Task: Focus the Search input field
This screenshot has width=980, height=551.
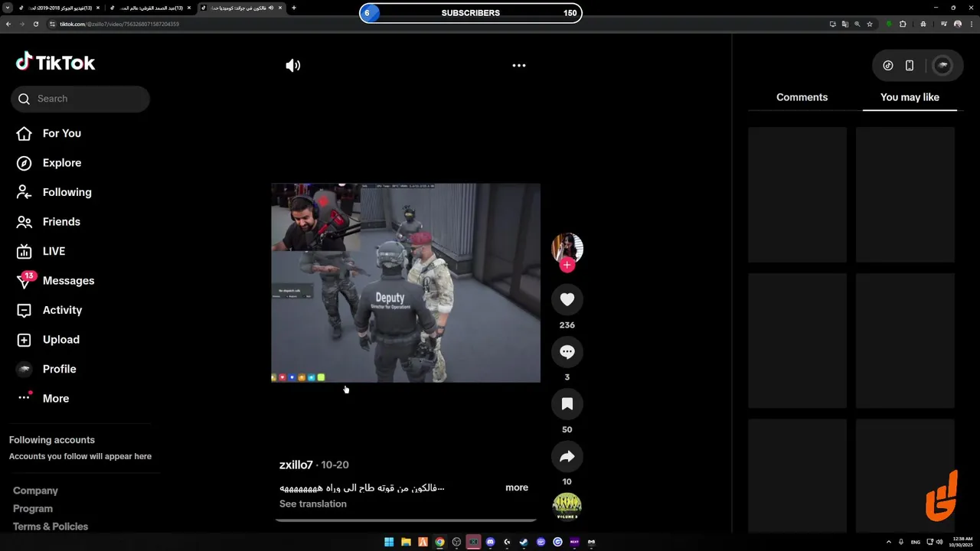Action: tap(80, 99)
